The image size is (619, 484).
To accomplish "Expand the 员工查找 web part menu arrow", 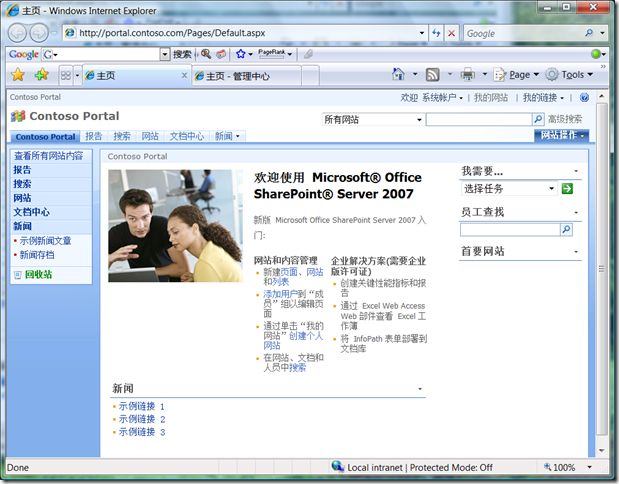I will (x=576, y=213).
